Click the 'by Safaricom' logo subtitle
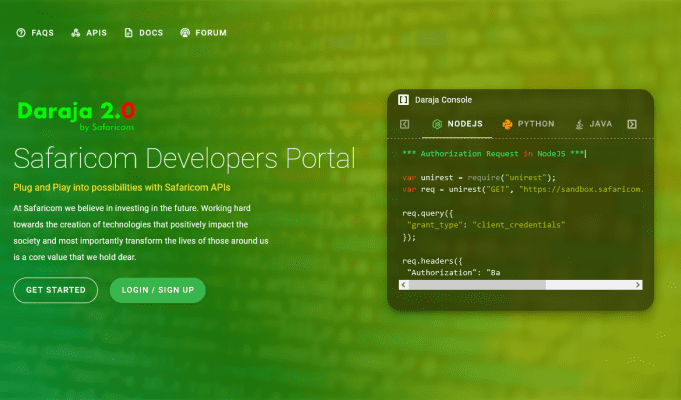The width and height of the screenshot is (681, 400). coord(106,127)
